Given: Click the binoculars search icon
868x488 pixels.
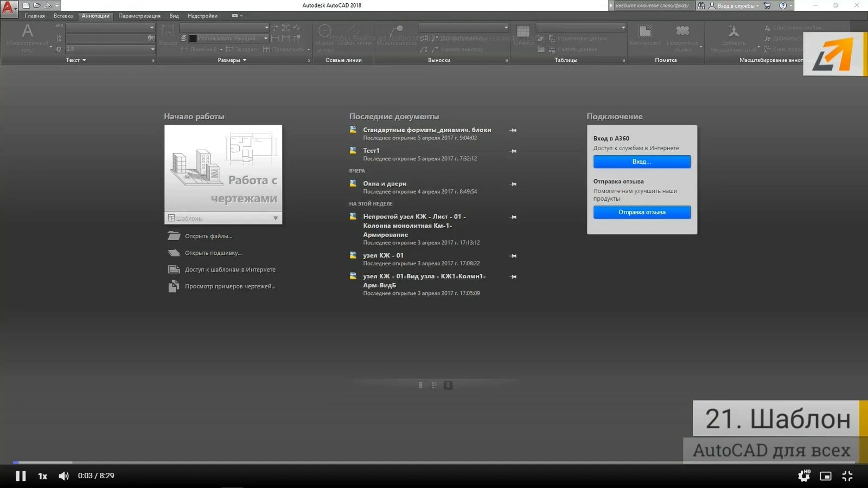Looking at the screenshot, I should [x=701, y=5].
